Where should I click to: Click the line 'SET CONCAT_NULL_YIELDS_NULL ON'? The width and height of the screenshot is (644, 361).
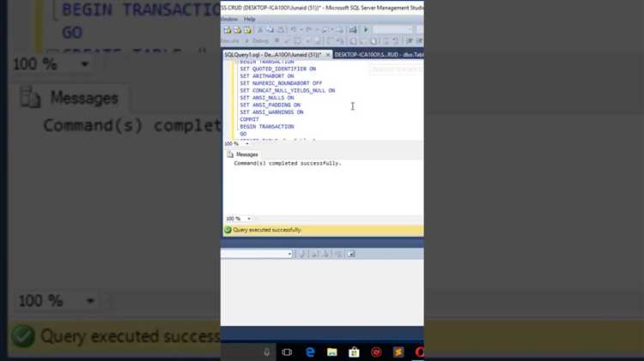click(288, 90)
